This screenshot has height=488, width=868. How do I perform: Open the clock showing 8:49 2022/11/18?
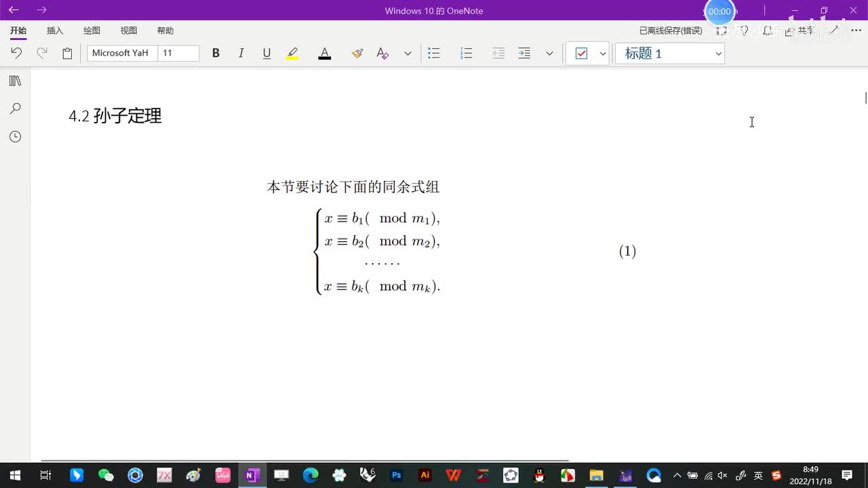pyautogui.click(x=810, y=475)
